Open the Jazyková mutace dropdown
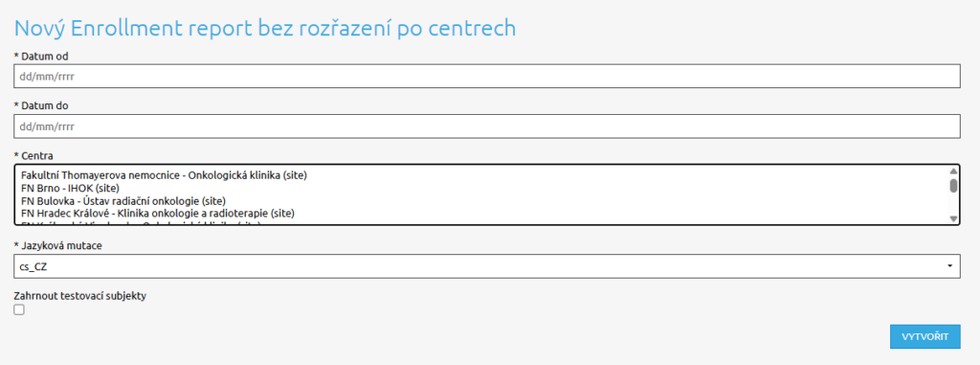980x365 pixels. coord(486,266)
